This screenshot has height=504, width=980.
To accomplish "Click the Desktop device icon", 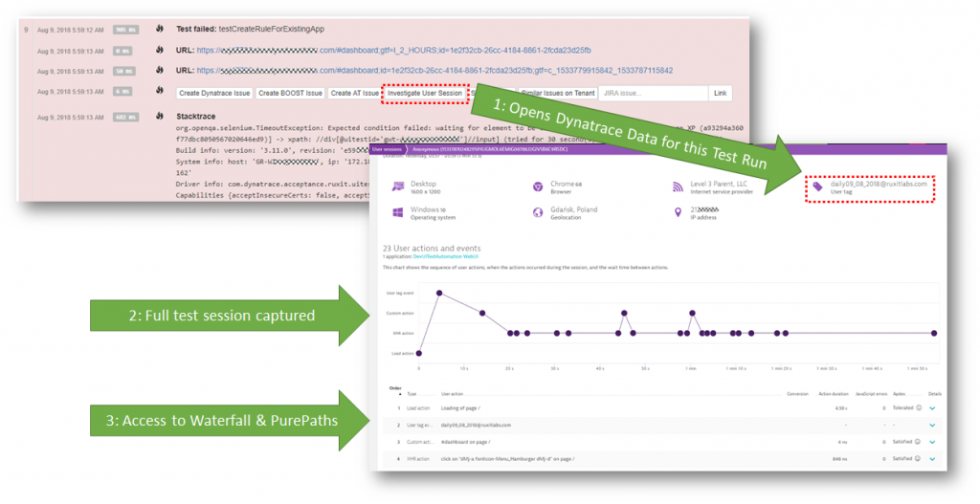I will [x=397, y=186].
